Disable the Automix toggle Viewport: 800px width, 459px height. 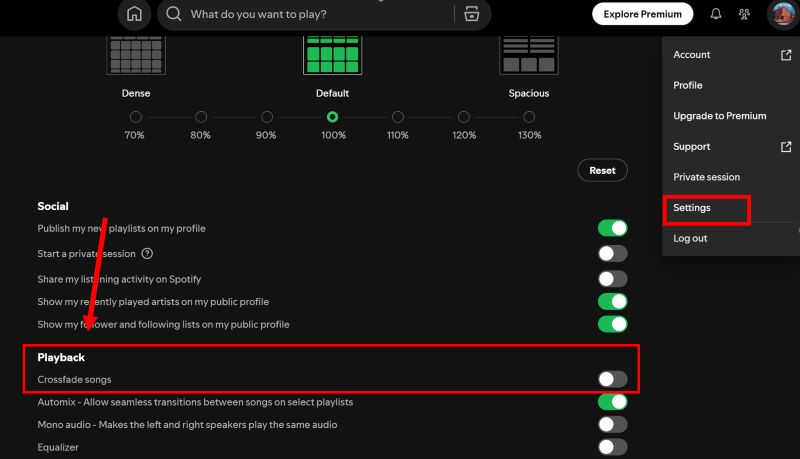pos(612,402)
